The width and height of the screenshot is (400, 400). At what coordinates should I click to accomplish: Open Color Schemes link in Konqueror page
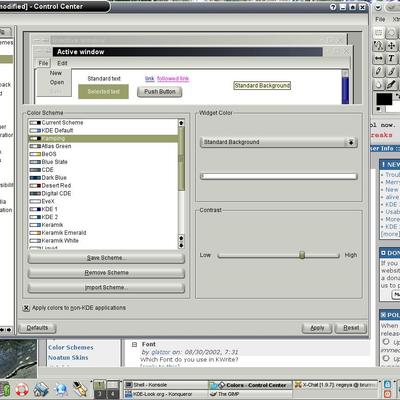click(71, 347)
